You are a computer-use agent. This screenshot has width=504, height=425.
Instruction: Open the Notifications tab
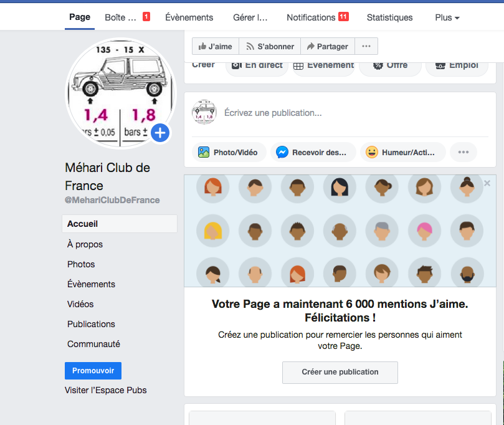point(317,17)
